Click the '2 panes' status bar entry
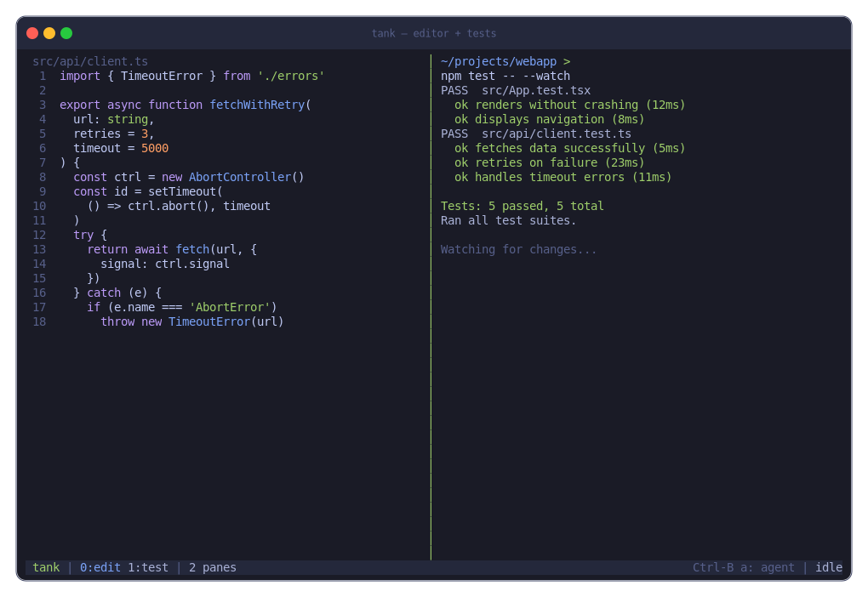Viewport: 868px width, 597px height. tap(213, 567)
